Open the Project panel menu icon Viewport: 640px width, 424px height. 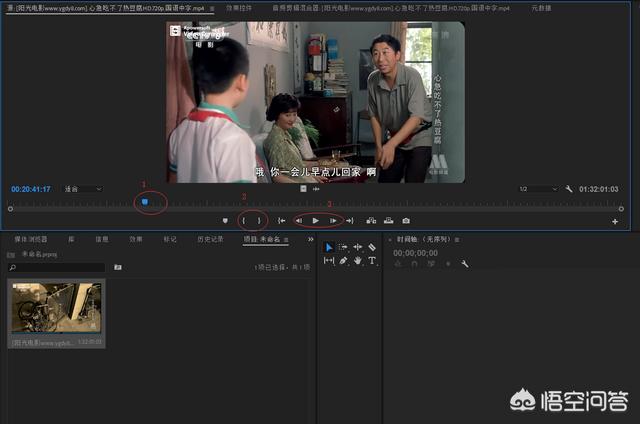click(286, 240)
